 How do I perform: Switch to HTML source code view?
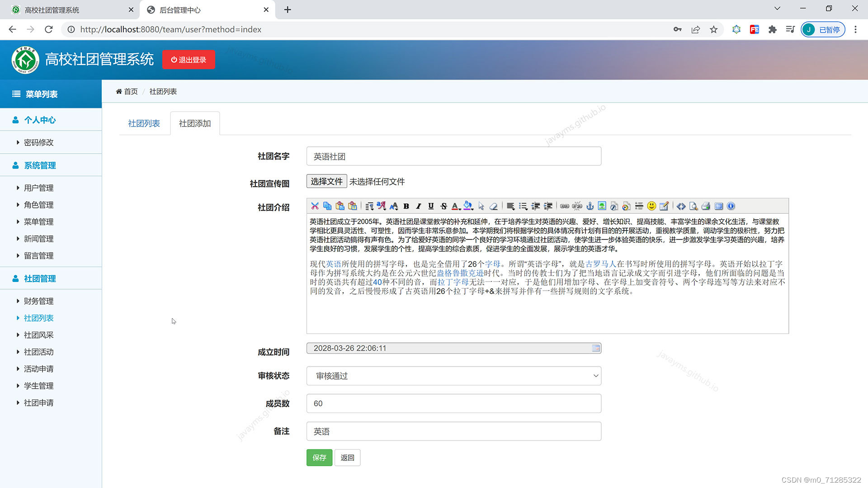(x=681, y=206)
